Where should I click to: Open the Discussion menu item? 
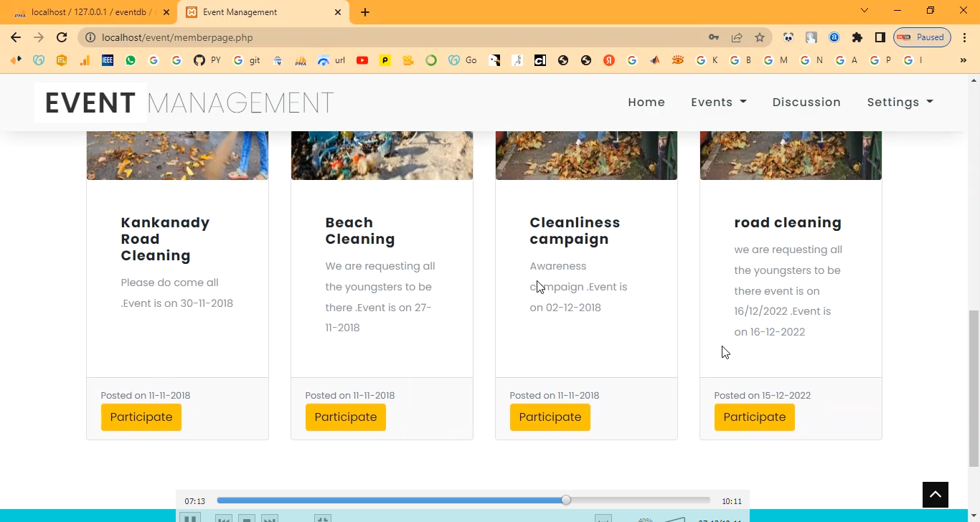click(806, 102)
